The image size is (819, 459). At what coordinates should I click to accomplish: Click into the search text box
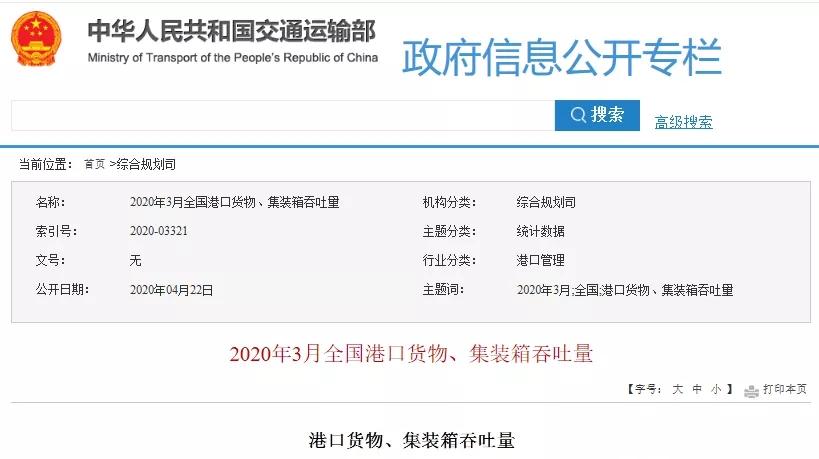[282, 116]
